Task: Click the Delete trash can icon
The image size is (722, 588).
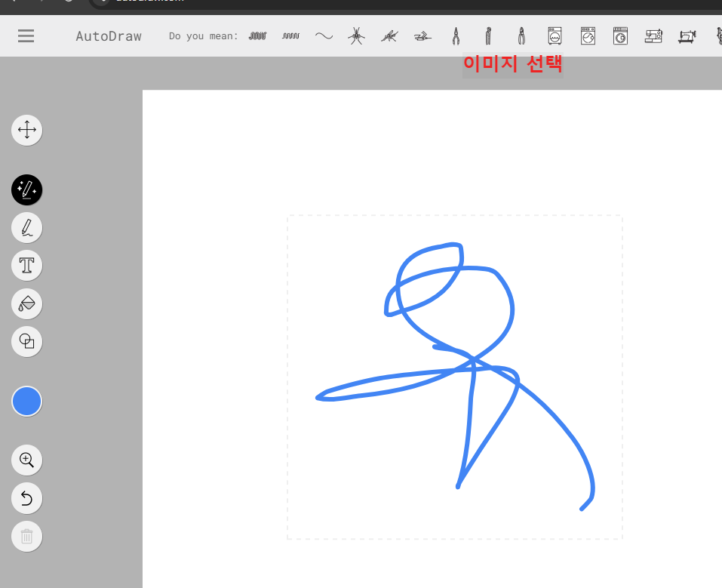Action: (26, 537)
